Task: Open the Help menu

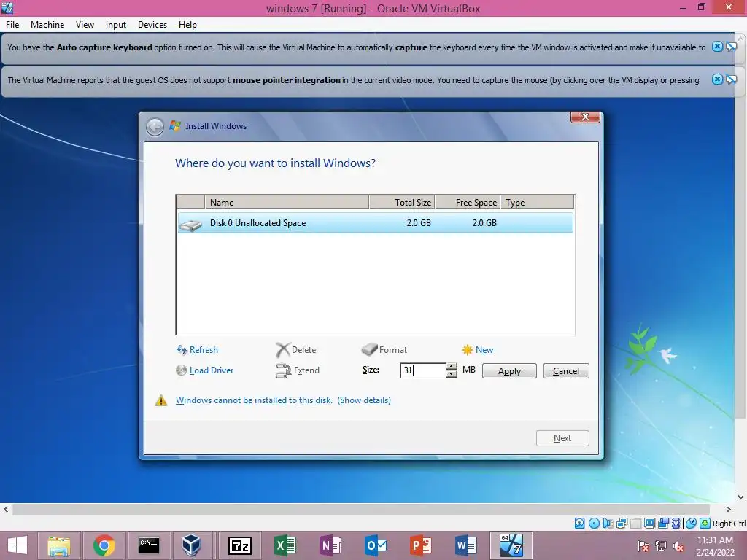Action: pos(187,25)
